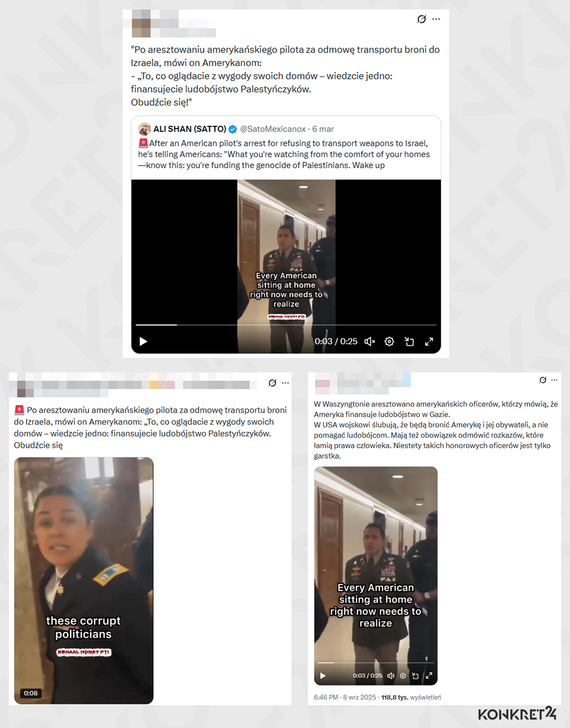This screenshot has width=570, height=728.
Task: Enter fullscreen on top video
Action: [429, 341]
